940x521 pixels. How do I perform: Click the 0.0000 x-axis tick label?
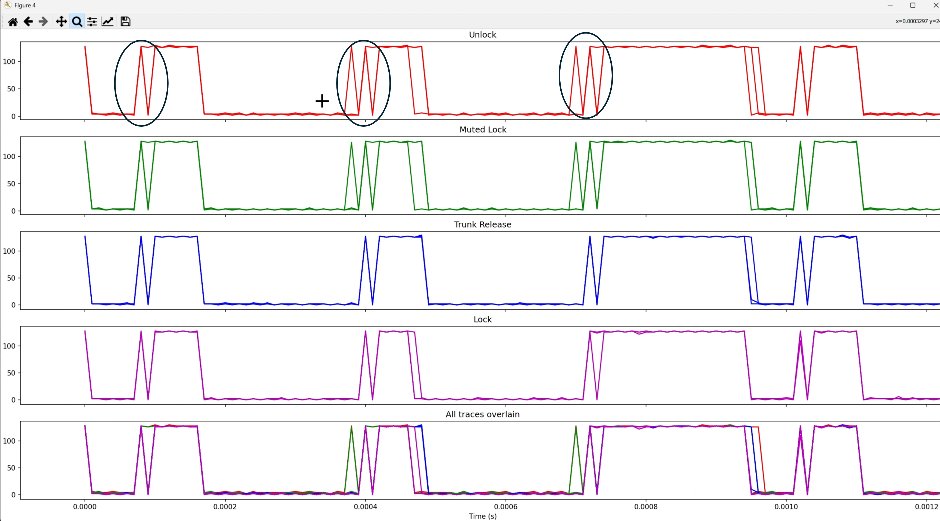85,507
